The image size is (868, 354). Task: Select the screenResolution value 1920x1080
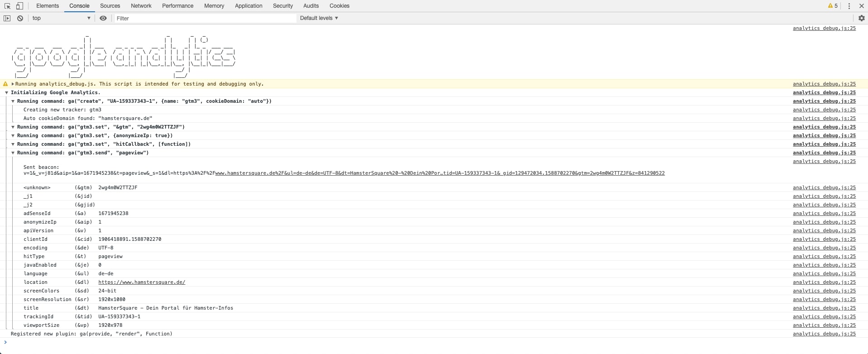112,300
